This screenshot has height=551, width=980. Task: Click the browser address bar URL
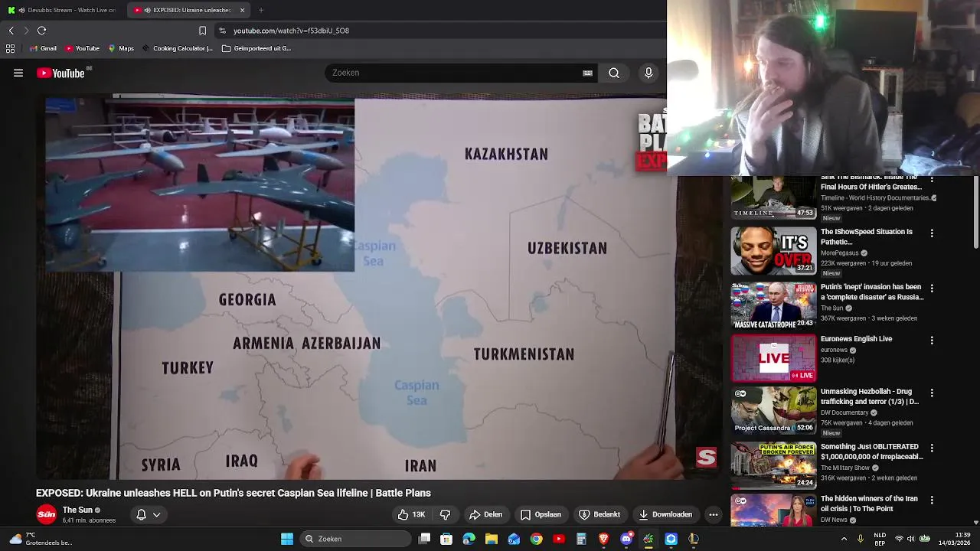pos(291,31)
